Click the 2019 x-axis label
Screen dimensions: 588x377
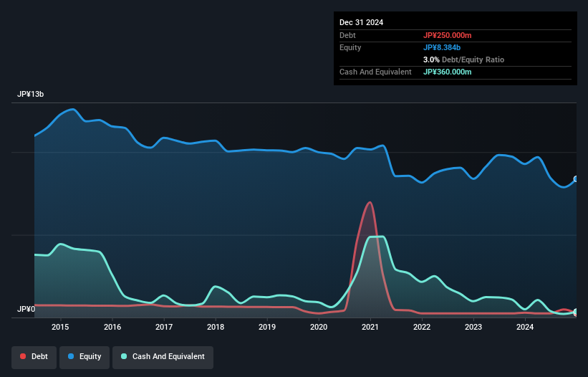tap(267, 327)
